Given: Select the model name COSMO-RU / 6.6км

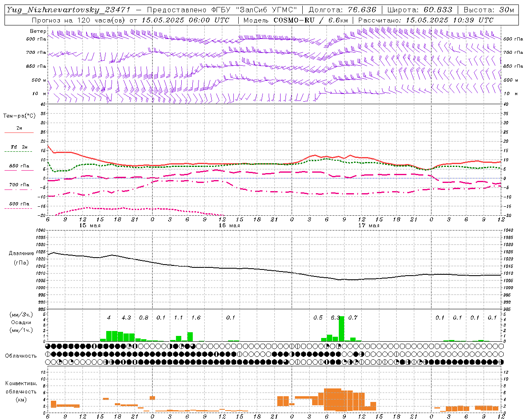Looking at the screenshot, I should click(x=311, y=20).
